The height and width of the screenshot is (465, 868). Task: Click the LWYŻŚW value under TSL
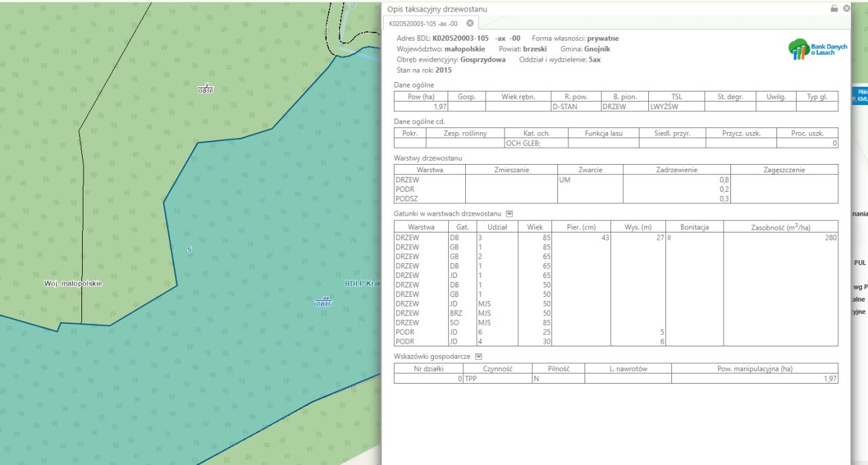664,106
